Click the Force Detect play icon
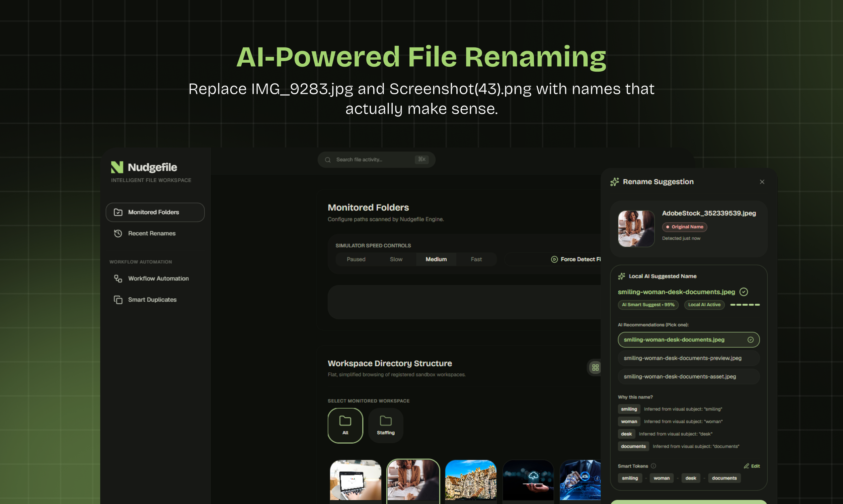Viewport: 843px width, 504px height. (x=554, y=259)
